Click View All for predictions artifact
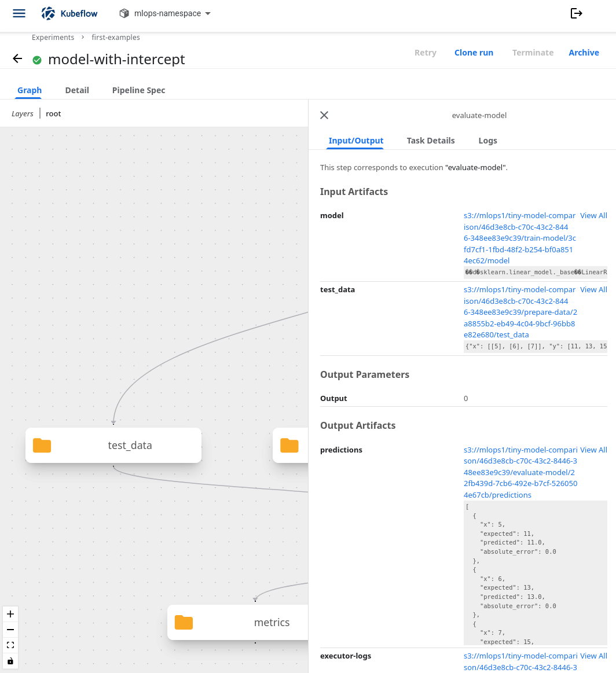The image size is (616, 673). coord(593,450)
